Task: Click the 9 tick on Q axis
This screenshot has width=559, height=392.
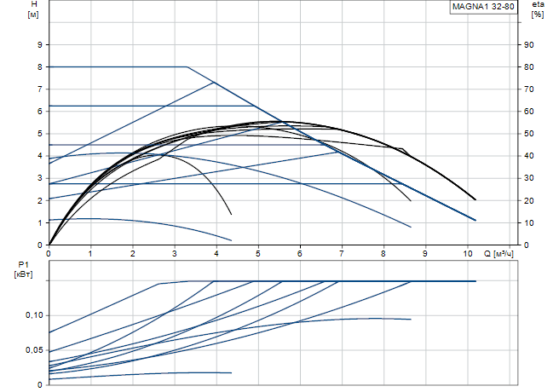Action: [x=425, y=253]
